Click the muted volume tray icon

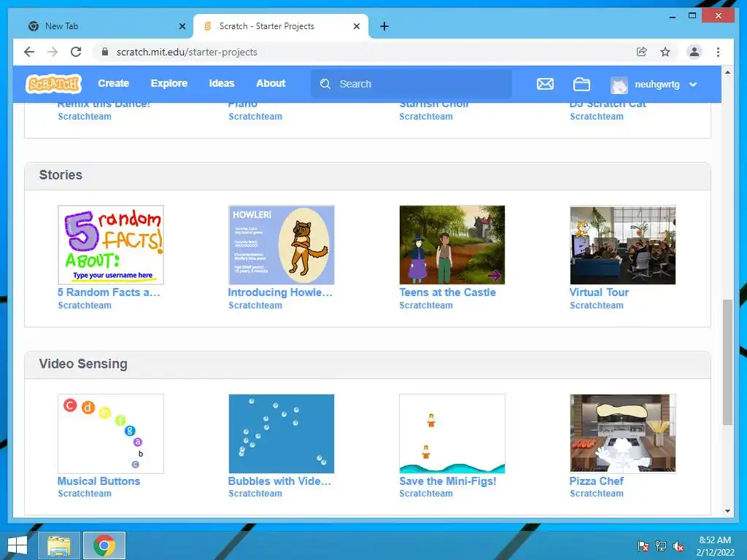pos(678,546)
